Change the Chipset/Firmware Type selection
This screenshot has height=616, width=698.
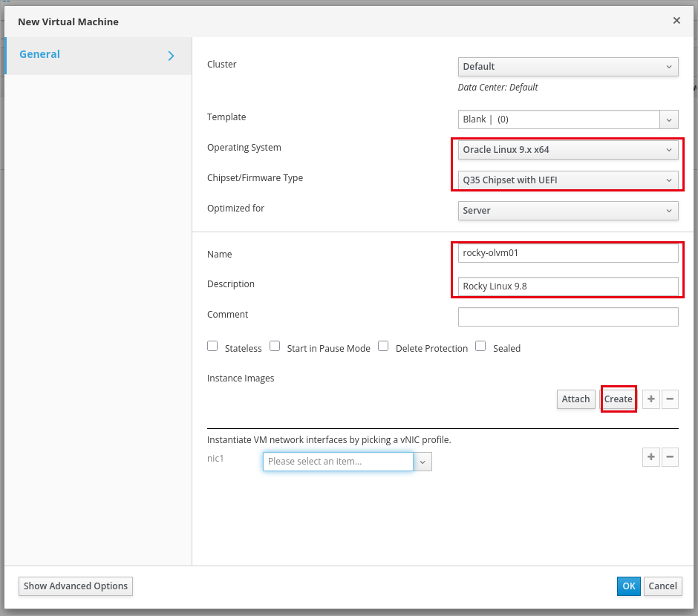pos(568,180)
